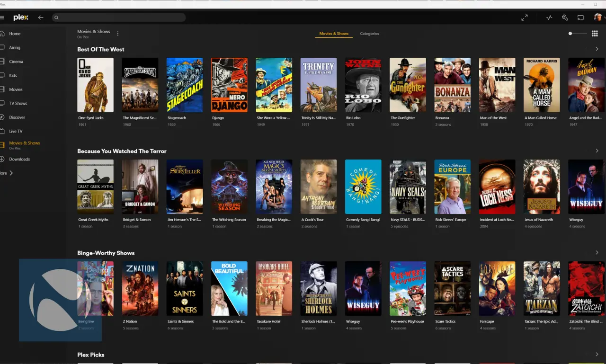This screenshot has height=364, width=606.
Task: Open Binge-Worthy Shows heading
Action: 106,253
